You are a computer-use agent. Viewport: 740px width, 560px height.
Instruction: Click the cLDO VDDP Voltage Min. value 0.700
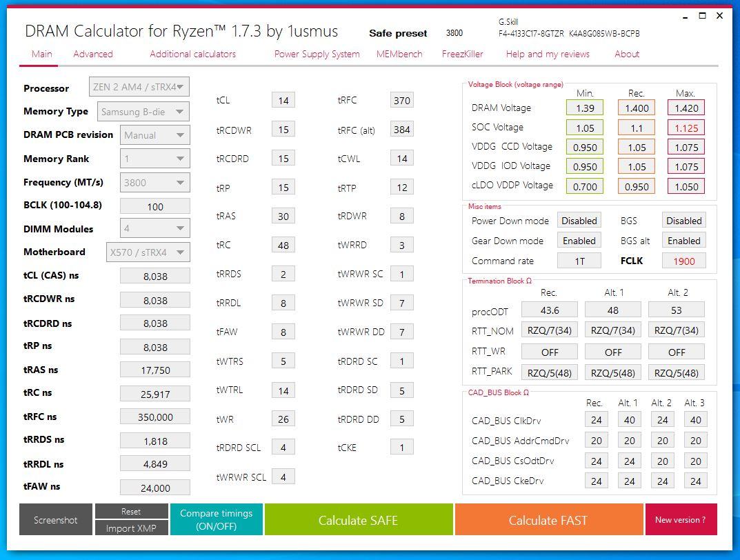[x=585, y=186]
